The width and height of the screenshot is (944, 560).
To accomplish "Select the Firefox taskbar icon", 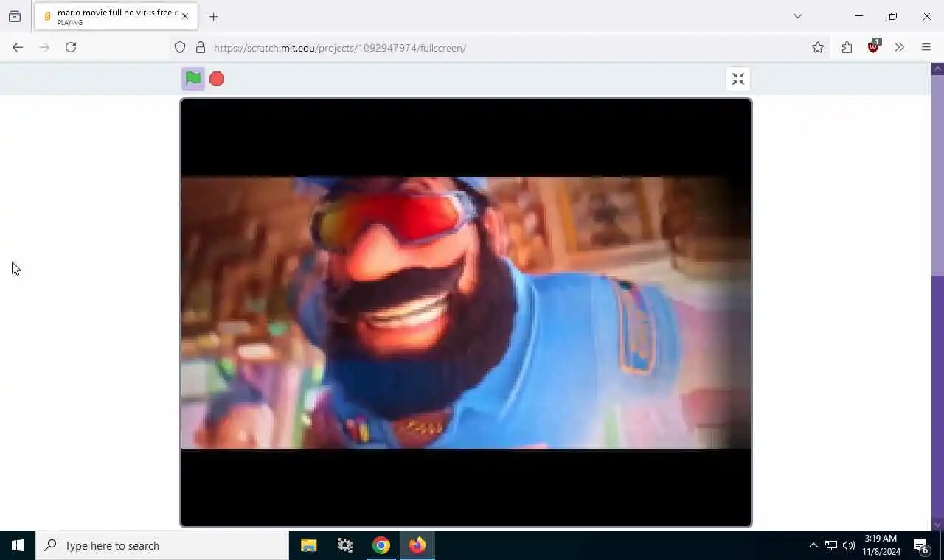I will point(417,545).
